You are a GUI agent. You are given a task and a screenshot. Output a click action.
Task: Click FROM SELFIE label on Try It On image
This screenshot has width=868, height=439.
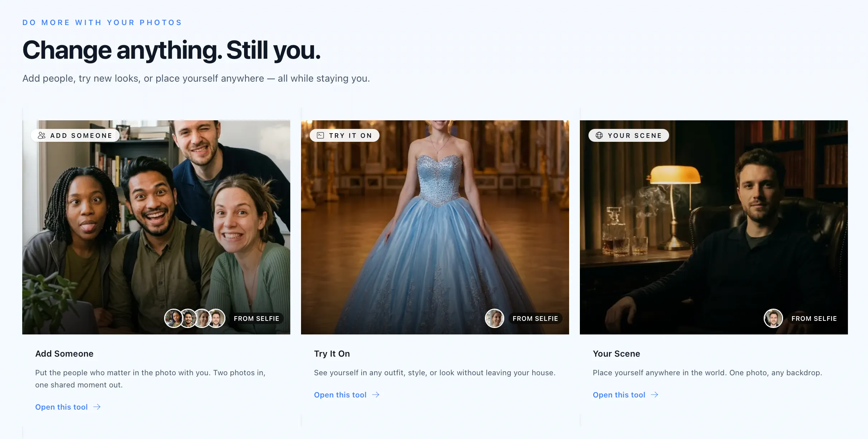[535, 319]
